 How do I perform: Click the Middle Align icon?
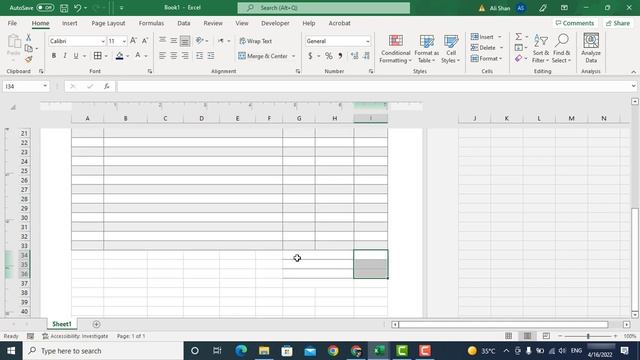(173, 40)
